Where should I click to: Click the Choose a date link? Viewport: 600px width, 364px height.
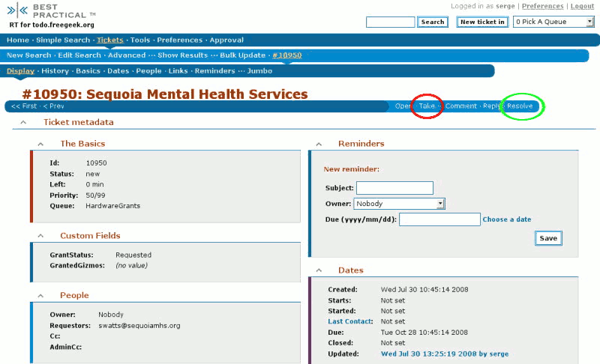click(507, 219)
